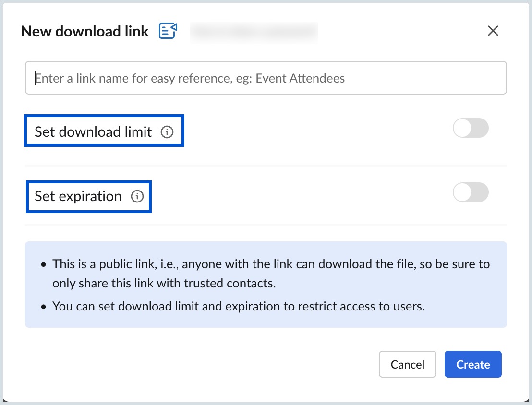Select the Set expiration label
The width and height of the screenshot is (532, 405).
point(77,196)
